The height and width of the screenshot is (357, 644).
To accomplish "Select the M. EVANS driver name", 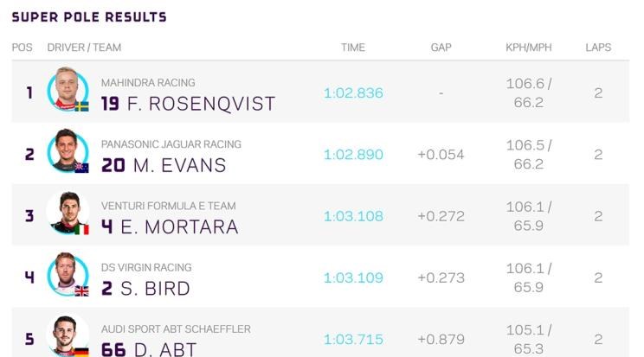I will 179,165.
